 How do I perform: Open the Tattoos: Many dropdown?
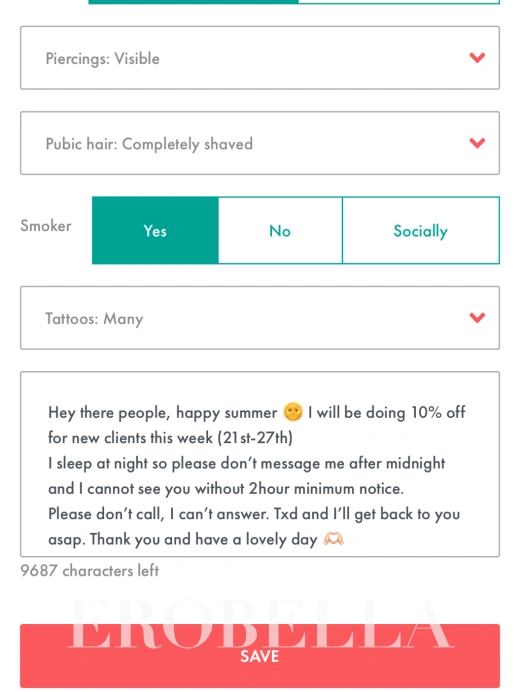pyautogui.click(x=260, y=318)
